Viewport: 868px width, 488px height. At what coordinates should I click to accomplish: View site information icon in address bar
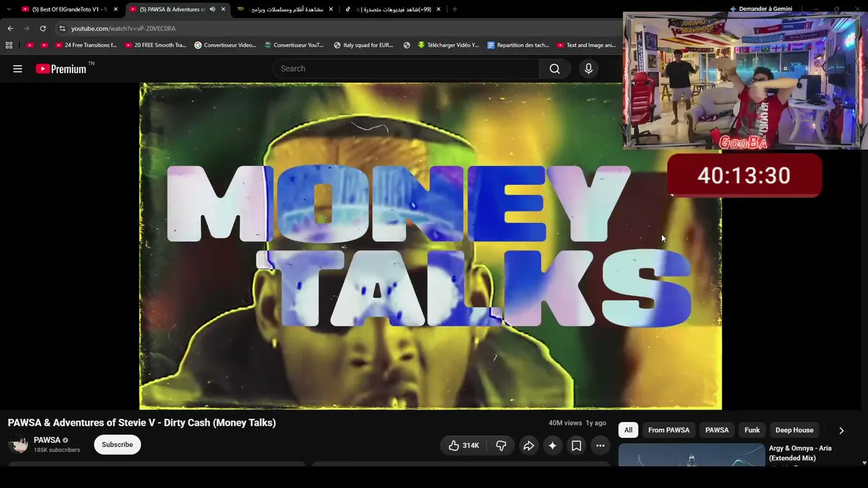(x=62, y=28)
